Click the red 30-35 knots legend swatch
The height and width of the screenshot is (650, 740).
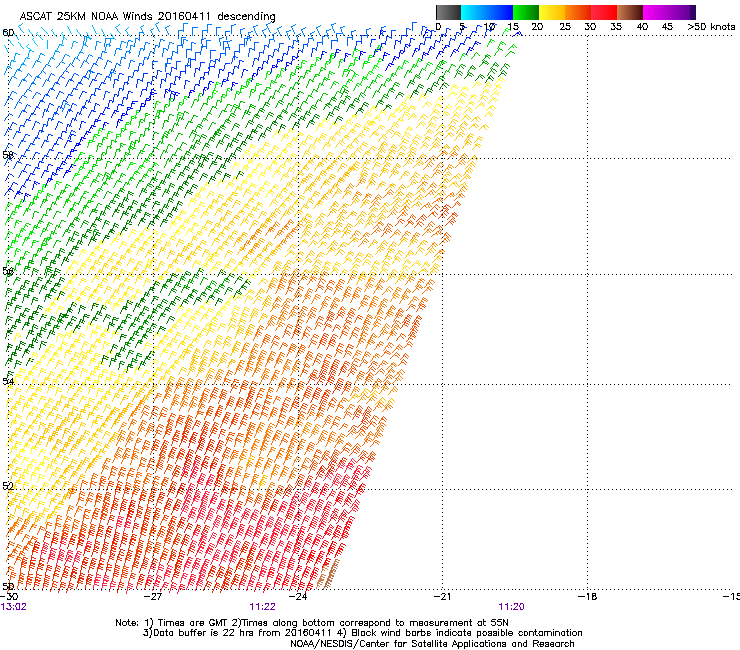pyautogui.click(x=604, y=12)
